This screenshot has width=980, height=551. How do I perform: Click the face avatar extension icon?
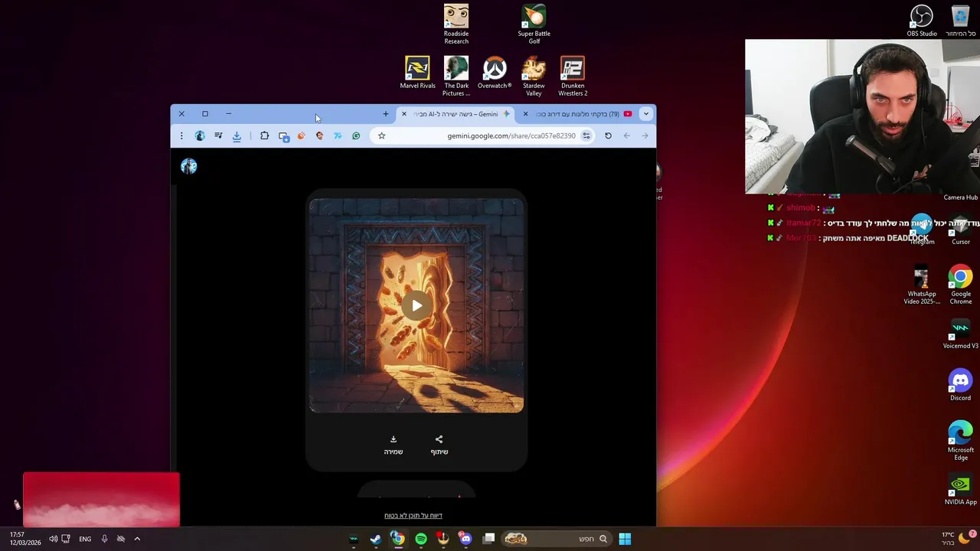point(319,135)
